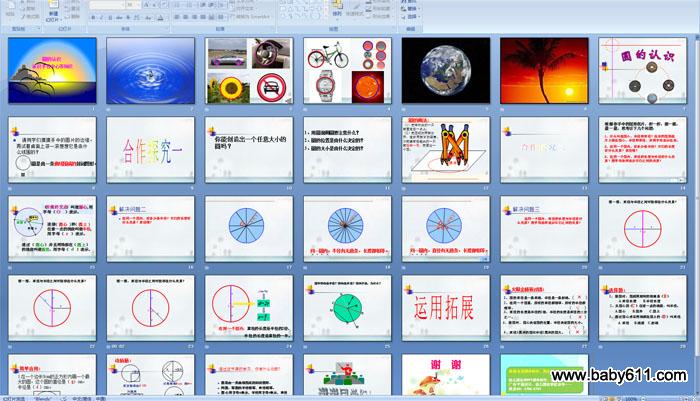Viewport: 700px width, 401px height.
Task: Select the 解决问题三 slide thumbnail
Action: [x=544, y=229]
